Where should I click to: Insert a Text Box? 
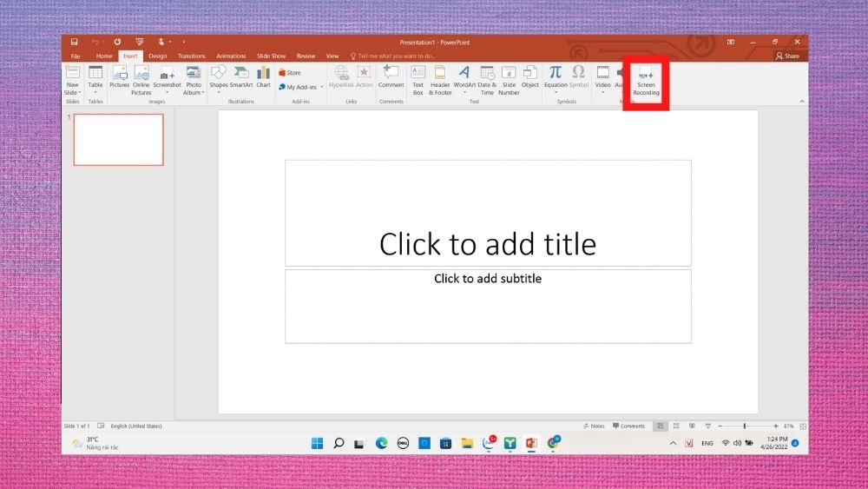coord(418,81)
